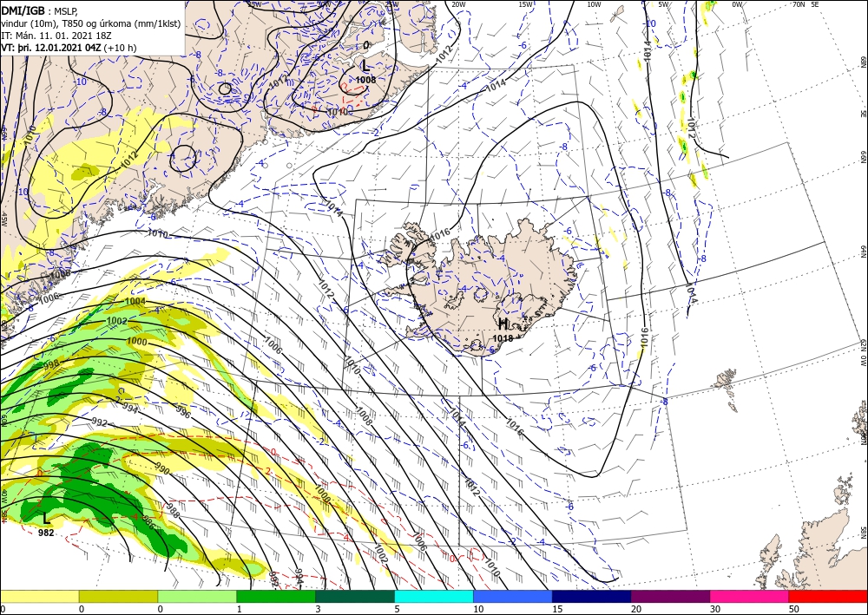Image resolution: width=868 pixels, height=615 pixels.
Task: Click the 20W longitude label at the top
Action: point(457,4)
